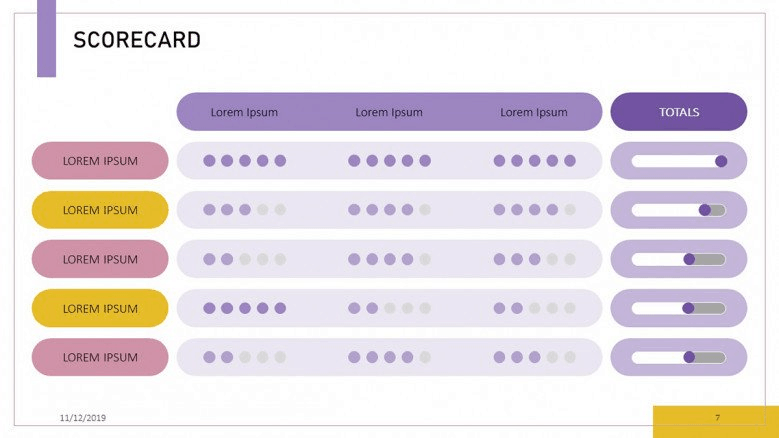The width and height of the screenshot is (779, 438).
Task: Click last grey dot in second row, first column
Action: (280, 210)
